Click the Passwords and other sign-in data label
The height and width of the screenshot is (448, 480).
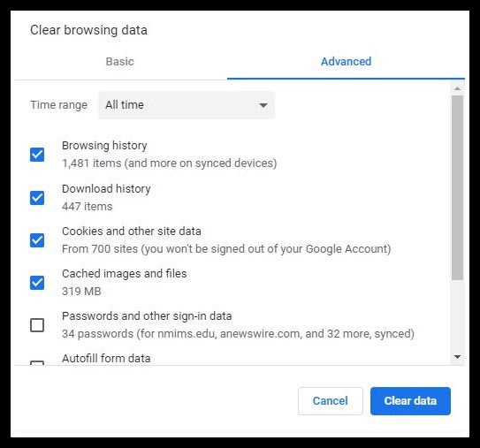point(147,316)
